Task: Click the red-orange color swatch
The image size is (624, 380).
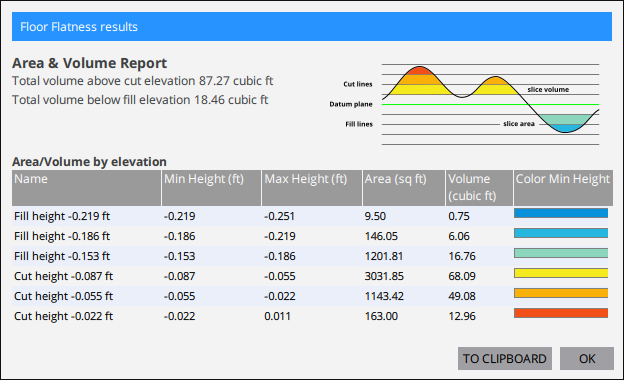Action: point(561,313)
